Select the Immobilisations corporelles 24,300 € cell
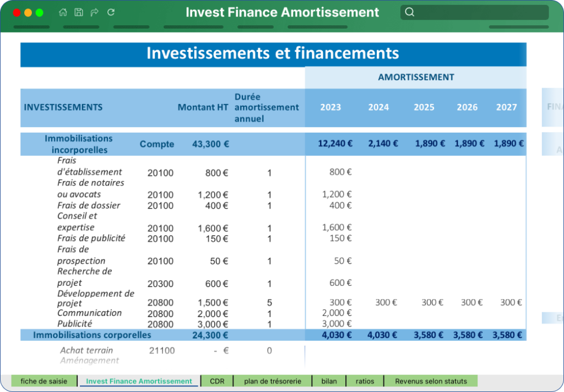The width and height of the screenshot is (564, 392). click(210, 335)
